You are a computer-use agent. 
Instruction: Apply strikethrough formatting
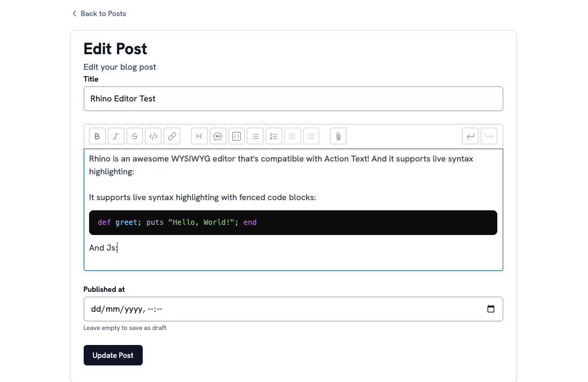[135, 136]
